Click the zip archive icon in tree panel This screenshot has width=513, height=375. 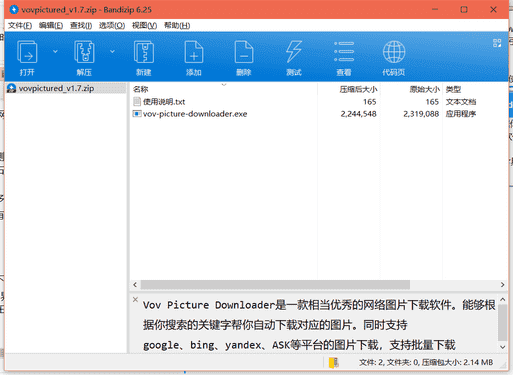tap(11, 88)
